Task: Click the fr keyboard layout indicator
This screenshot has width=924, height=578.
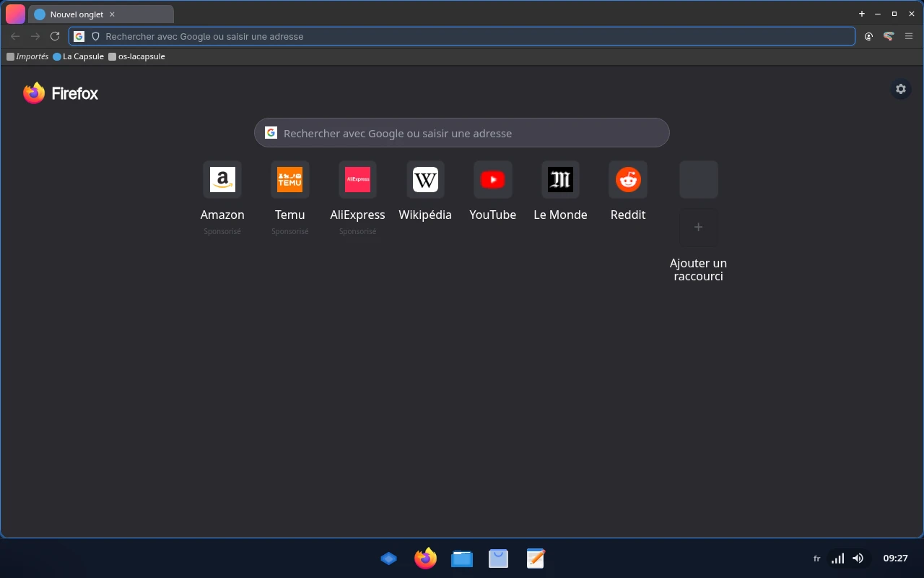Action: [x=817, y=558]
